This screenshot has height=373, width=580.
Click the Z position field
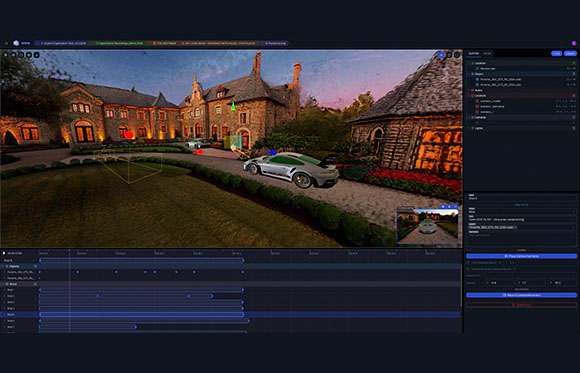point(562,283)
